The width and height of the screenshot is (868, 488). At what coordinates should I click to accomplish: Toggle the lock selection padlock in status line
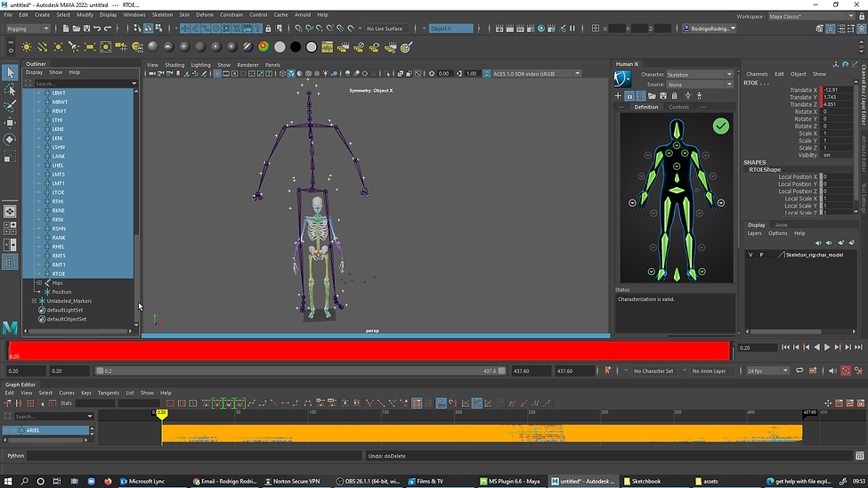(268, 28)
